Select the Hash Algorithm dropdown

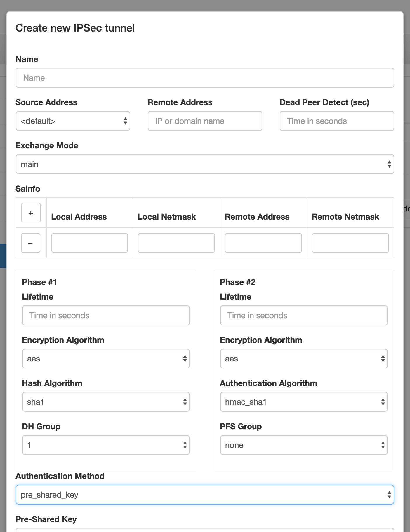tap(106, 402)
